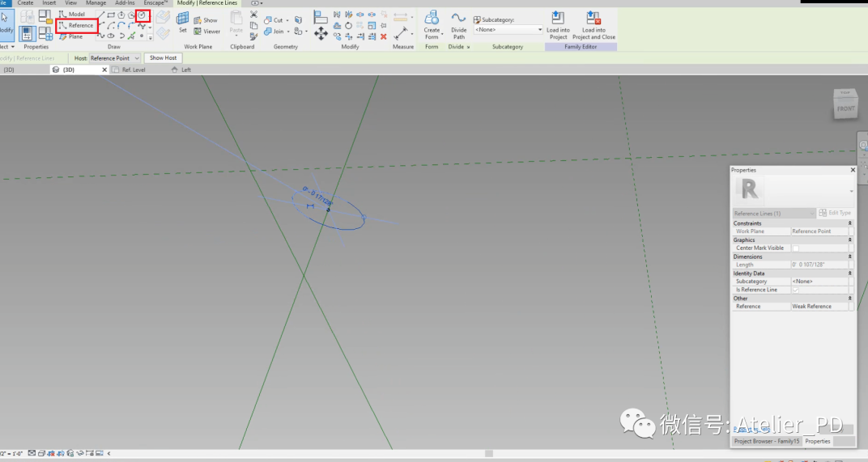Toggle Center Mark Visible checkbox
This screenshot has height=462, width=868.
(x=795, y=248)
